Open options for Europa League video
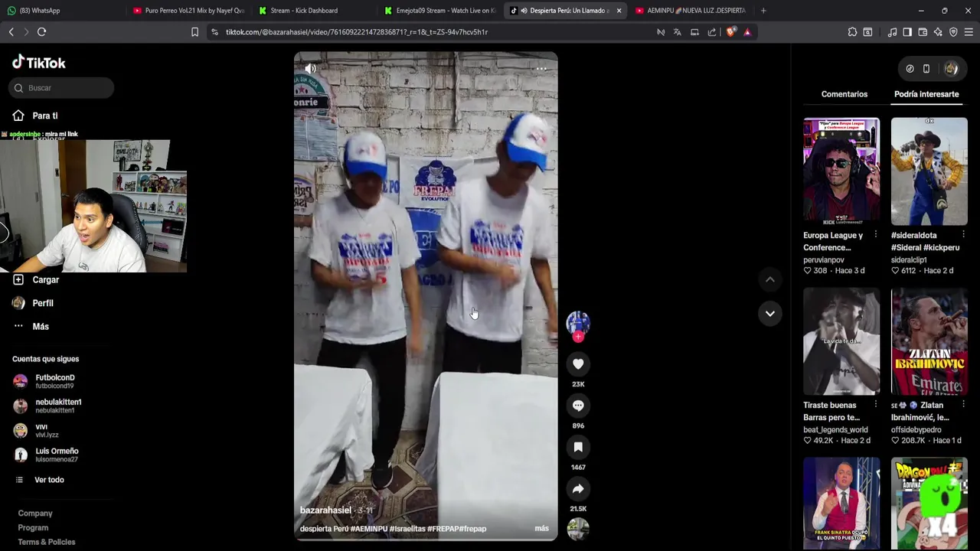The height and width of the screenshot is (551, 980). point(875,234)
